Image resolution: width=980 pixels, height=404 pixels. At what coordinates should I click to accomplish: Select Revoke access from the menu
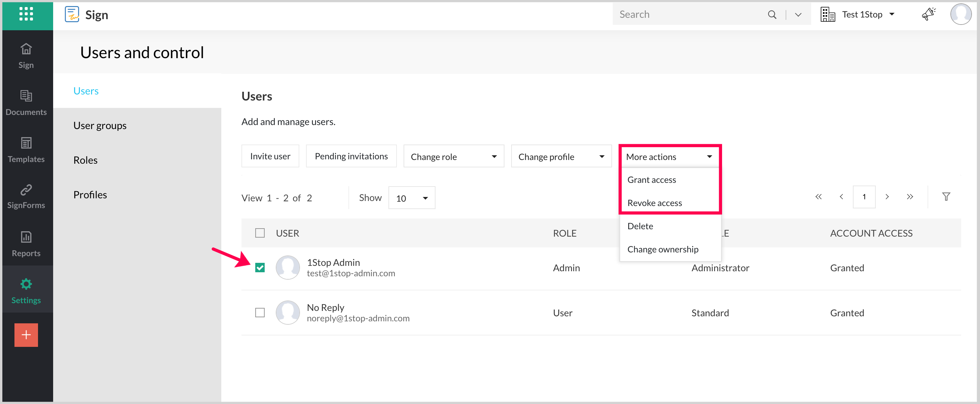point(654,203)
